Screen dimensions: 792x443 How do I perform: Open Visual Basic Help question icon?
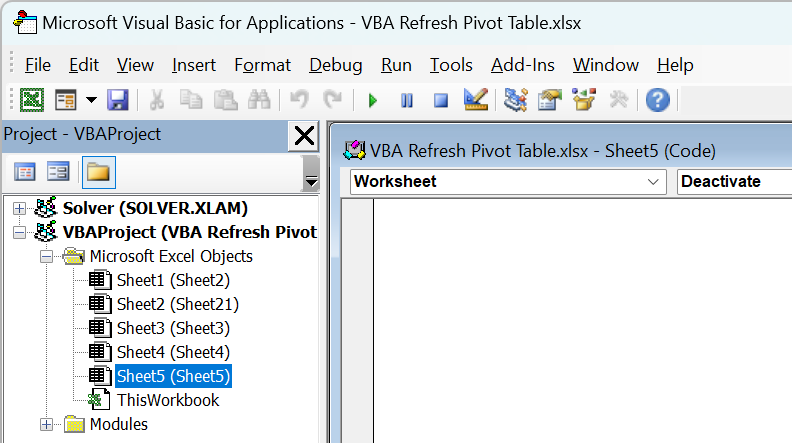coord(658,100)
